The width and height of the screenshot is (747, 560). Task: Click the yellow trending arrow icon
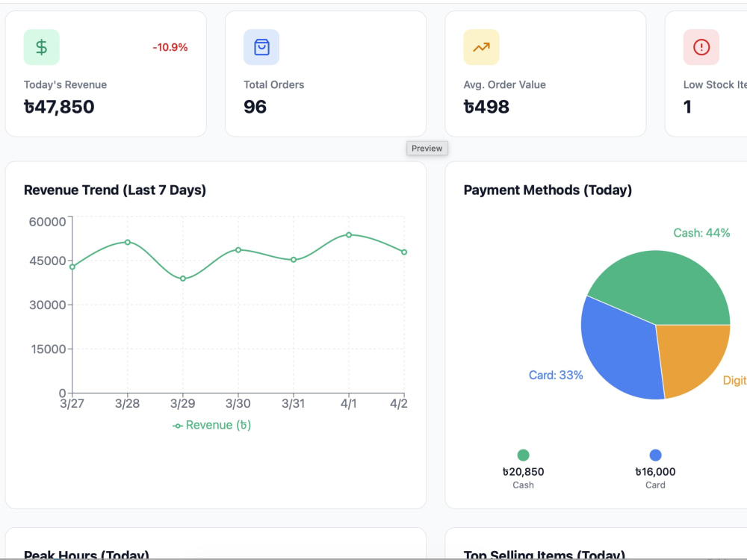click(x=481, y=47)
